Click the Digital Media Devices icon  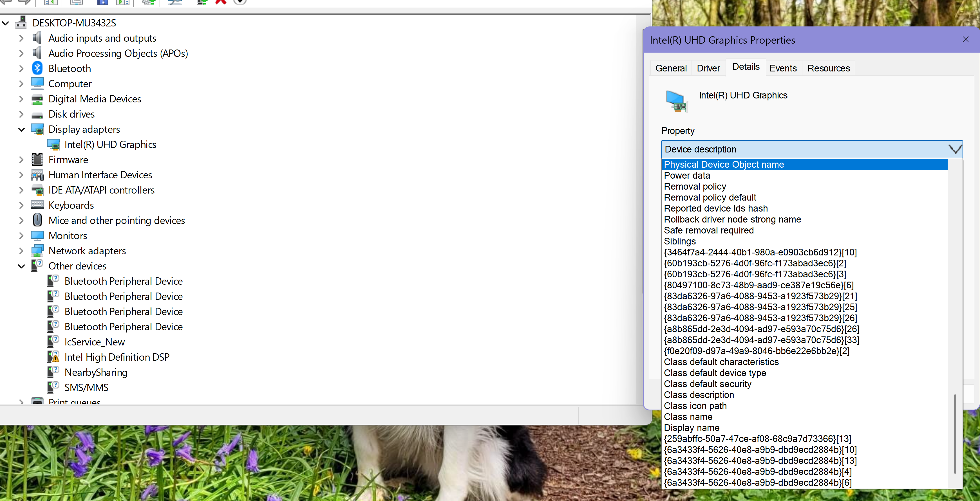[37, 99]
